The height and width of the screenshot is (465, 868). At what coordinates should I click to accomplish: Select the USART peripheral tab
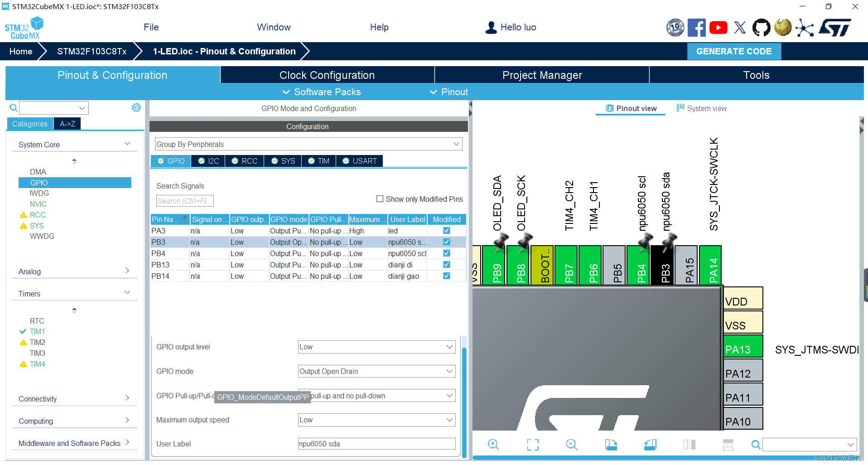(x=360, y=161)
